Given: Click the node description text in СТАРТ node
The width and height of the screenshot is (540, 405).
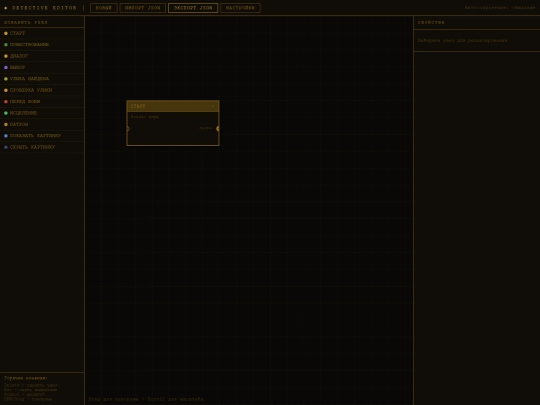Looking at the screenshot, I should 145,117.
